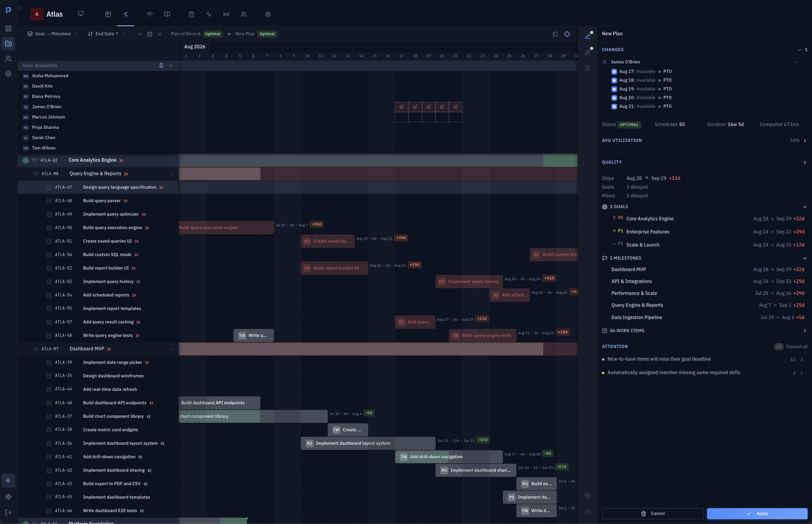Collapse the 3 GOALS list
Image resolution: width=812 pixels, height=524 pixels.
click(804, 207)
